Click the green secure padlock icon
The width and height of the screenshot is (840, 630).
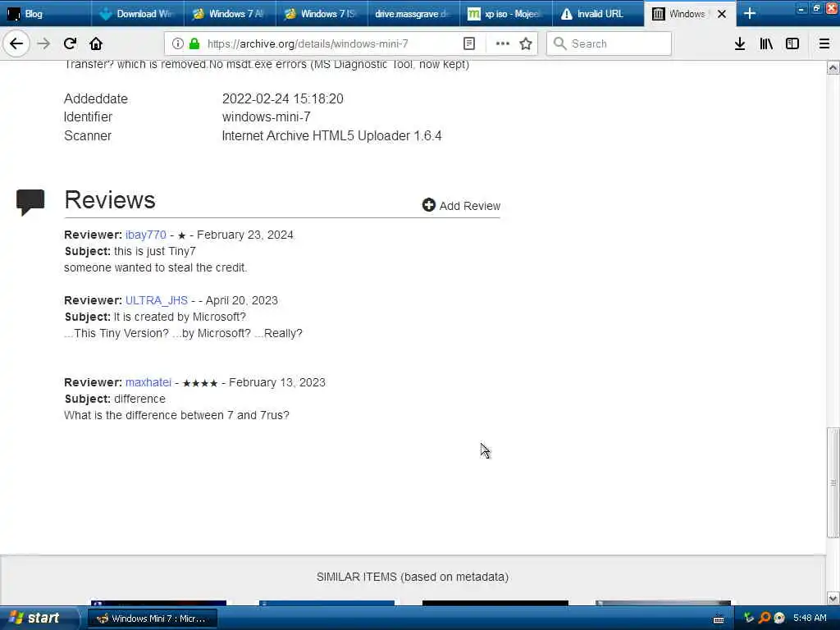[194, 43]
